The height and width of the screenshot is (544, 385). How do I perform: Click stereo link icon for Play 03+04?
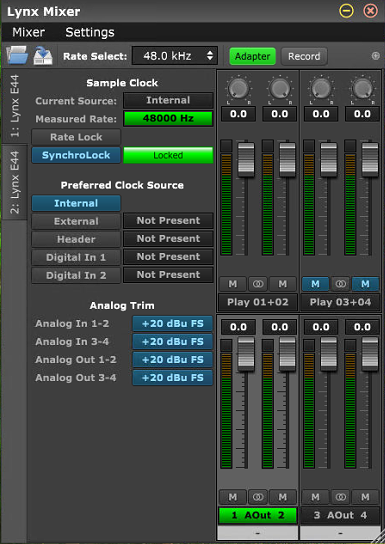pyautogui.click(x=340, y=284)
